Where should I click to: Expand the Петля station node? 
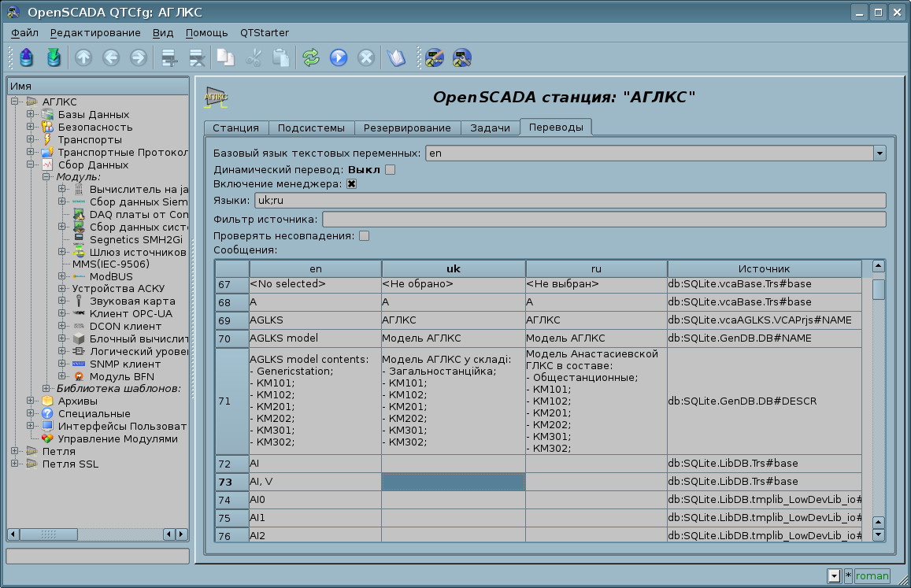(x=15, y=451)
